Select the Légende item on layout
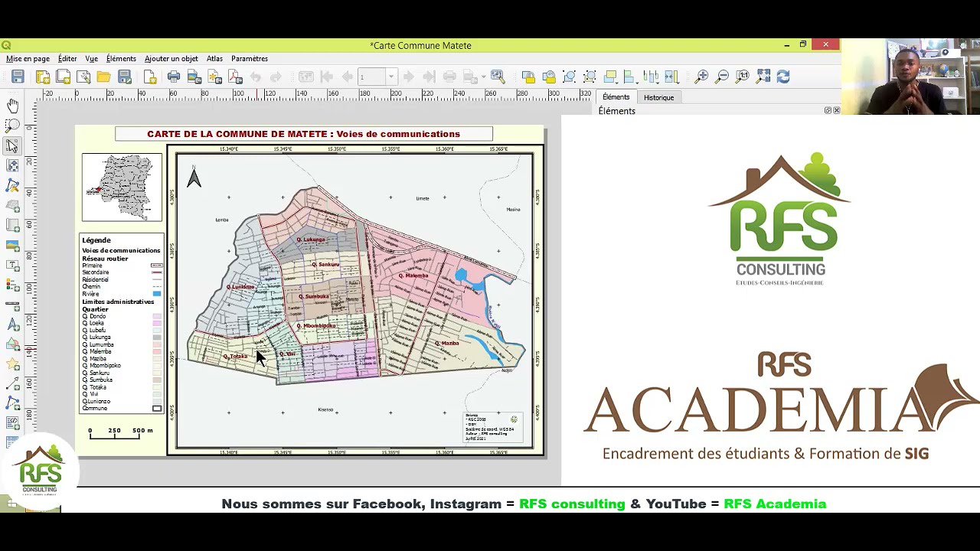The height and width of the screenshot is (551, 980). point(122,324)
